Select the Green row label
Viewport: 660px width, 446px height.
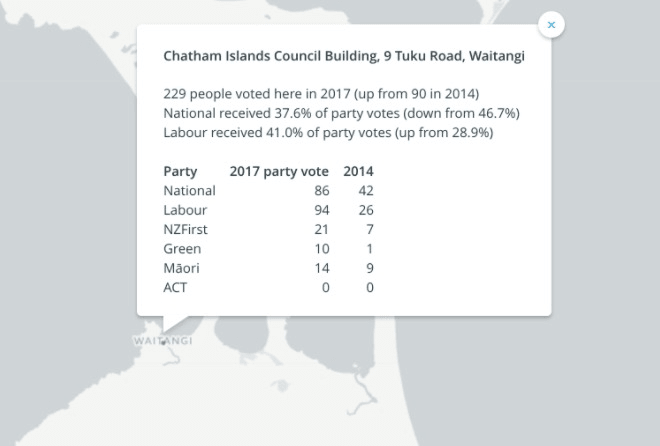182,249
